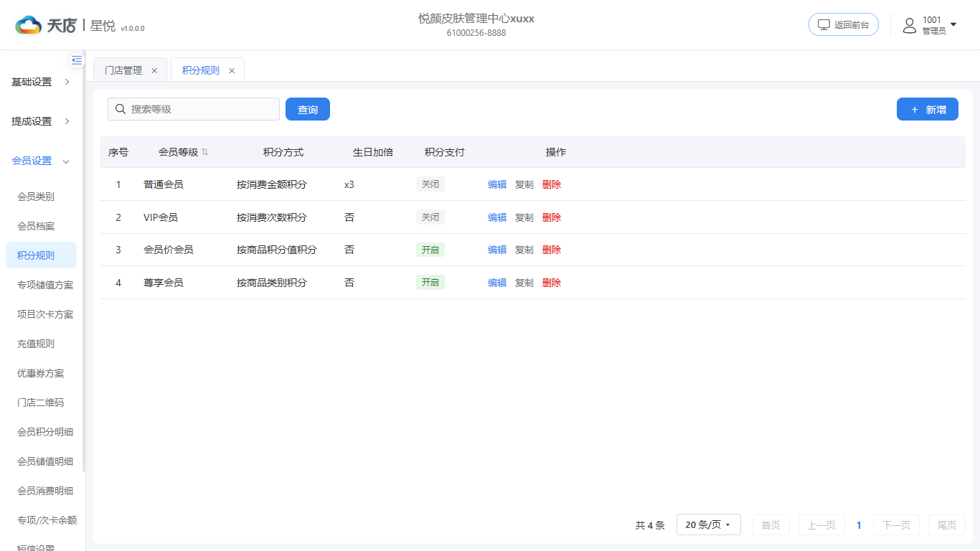Image resolution: width=980 pixels, height=551 pixels.
Task: Click the user avatar icon
Action: (x=910, y=25)
